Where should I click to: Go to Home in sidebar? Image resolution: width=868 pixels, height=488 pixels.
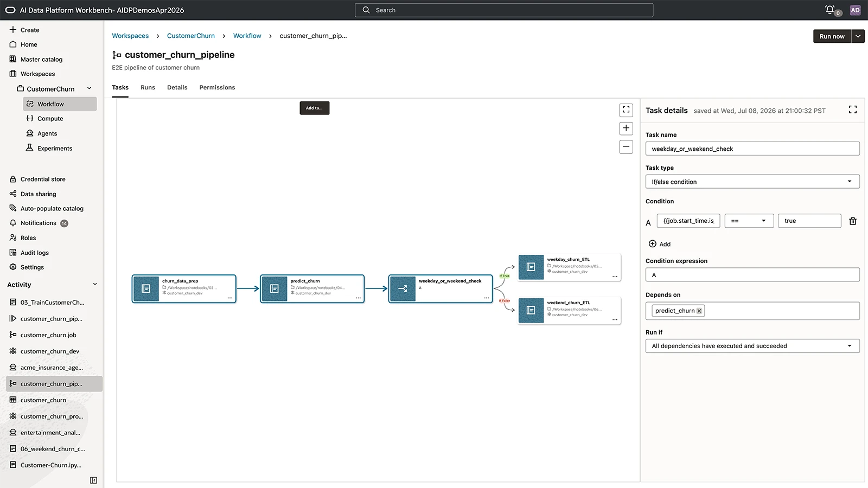click(29, 44)
